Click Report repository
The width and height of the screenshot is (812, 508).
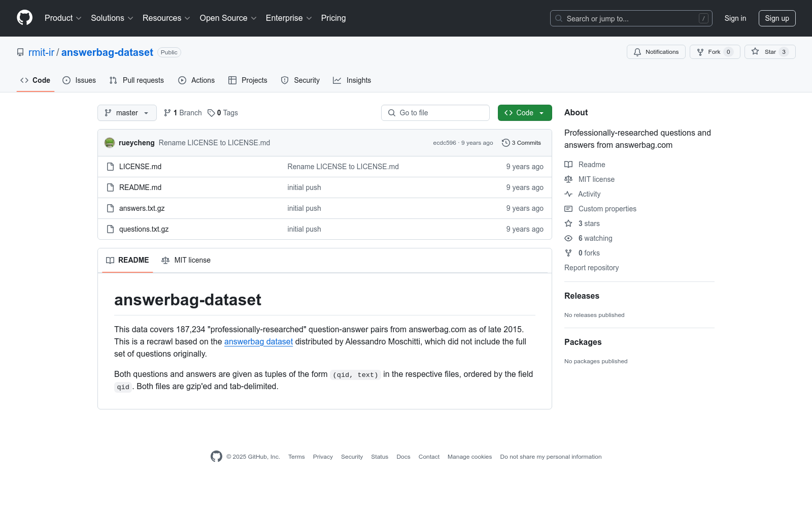coord(591,268)
